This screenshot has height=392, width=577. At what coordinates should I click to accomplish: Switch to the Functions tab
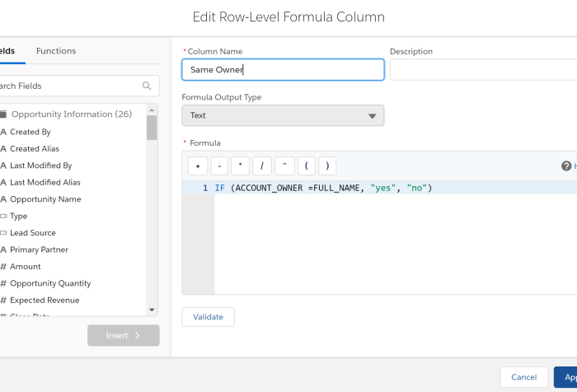56,51
